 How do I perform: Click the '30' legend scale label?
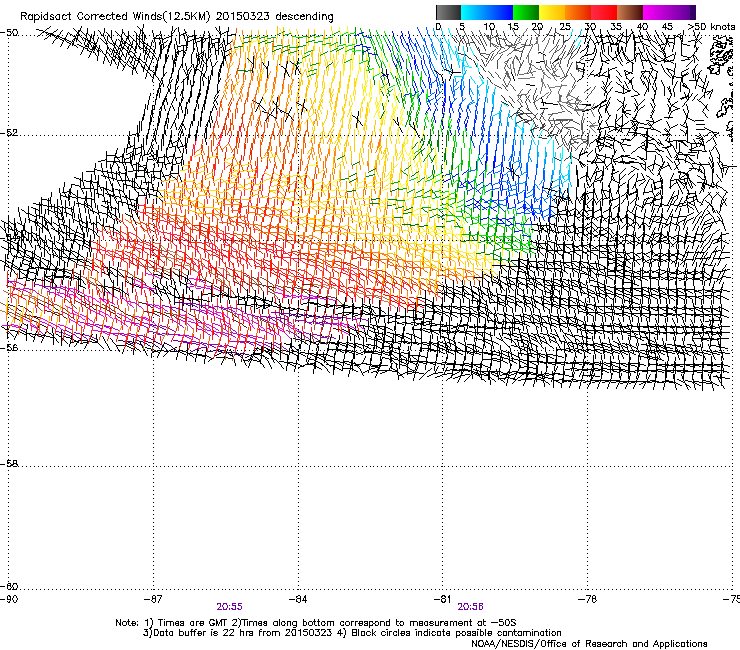590,27
